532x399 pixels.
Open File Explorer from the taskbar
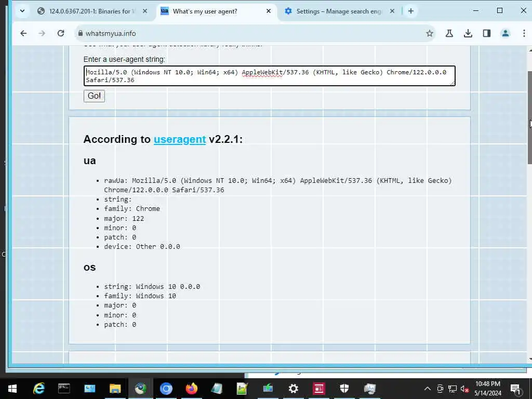point(115,389)
